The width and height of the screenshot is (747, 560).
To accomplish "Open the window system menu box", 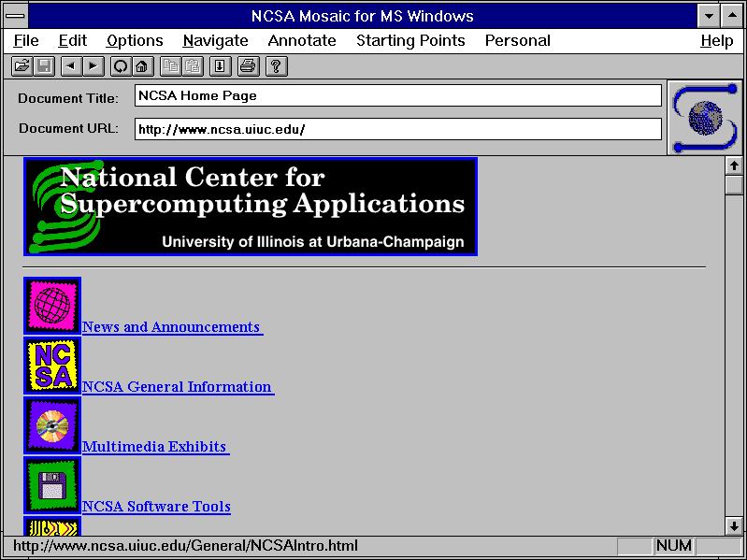I will pos(15,16).
